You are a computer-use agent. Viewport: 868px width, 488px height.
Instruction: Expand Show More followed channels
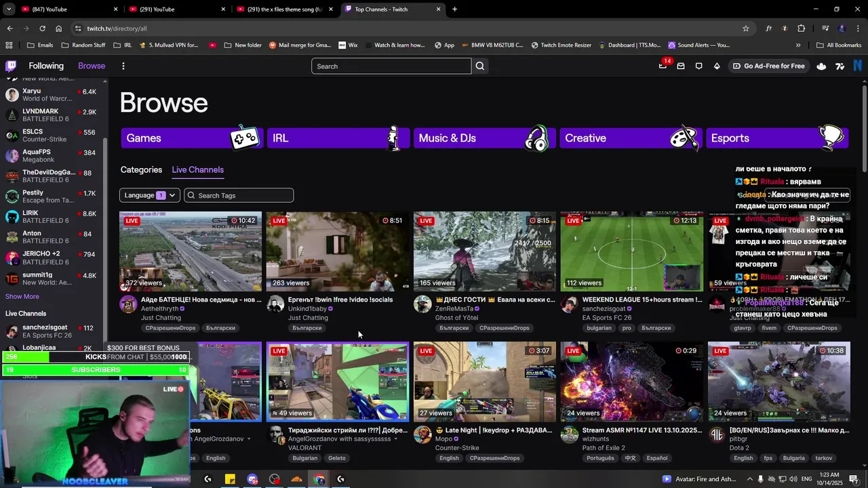pyautogui.click(x=22, y=296)
